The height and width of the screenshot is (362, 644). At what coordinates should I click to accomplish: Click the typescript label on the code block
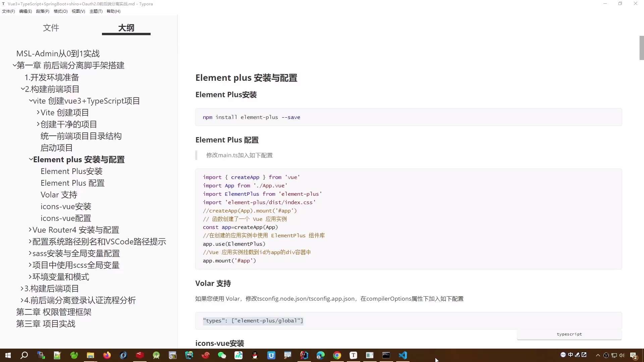click(569, 334)
